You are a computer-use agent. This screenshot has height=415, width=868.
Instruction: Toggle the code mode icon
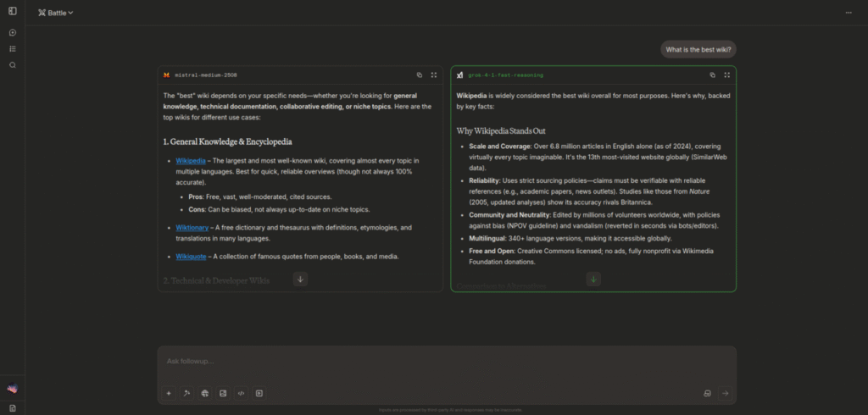coord(242,393)
